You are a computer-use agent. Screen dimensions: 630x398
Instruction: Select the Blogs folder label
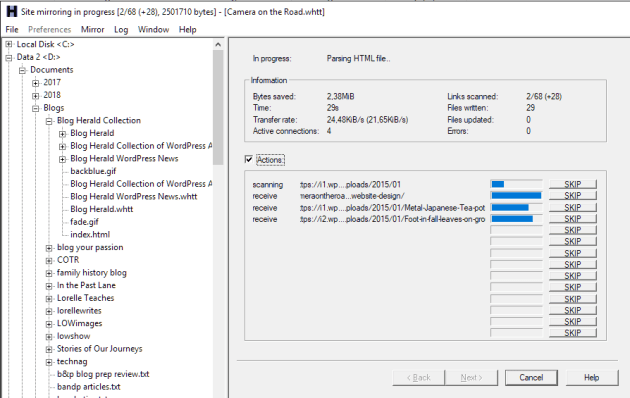54,108
